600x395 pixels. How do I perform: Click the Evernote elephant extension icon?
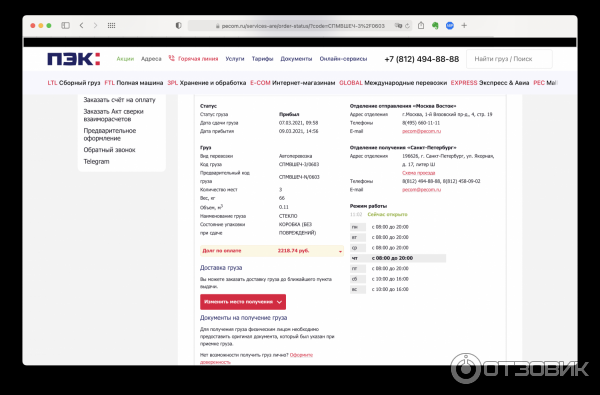point(435,26)
